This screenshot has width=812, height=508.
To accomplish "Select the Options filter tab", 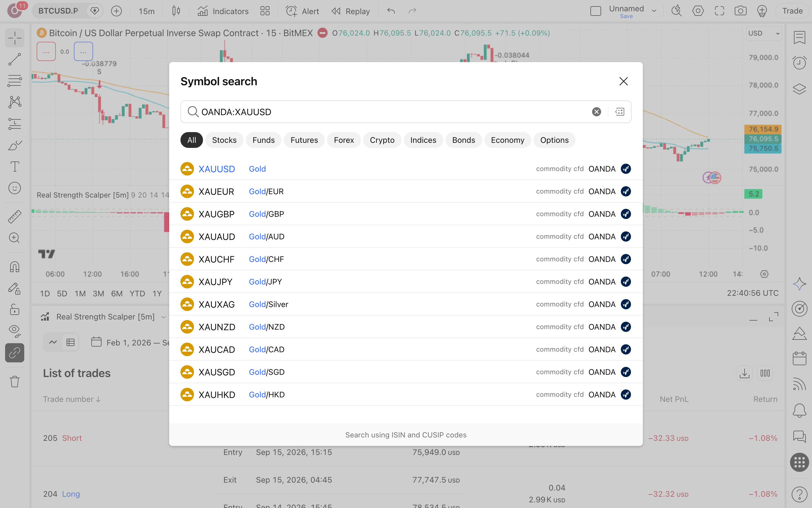I will pyautogui.click(x=554, y=140).
